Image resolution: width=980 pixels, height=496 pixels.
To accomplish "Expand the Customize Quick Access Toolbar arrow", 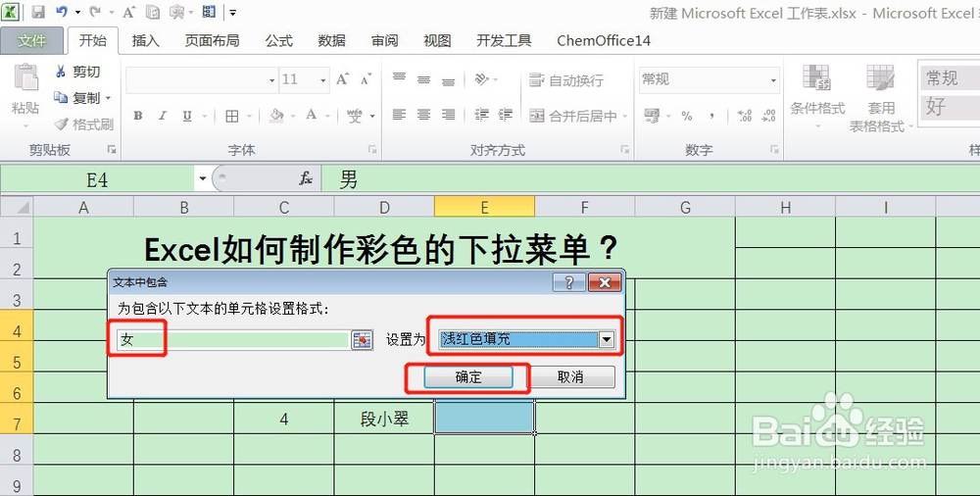I will 232,12.
